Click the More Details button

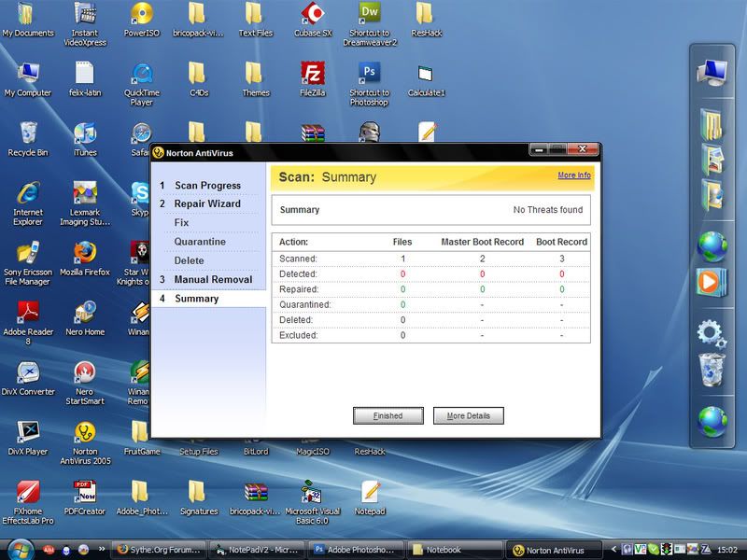tap(469, 415)
